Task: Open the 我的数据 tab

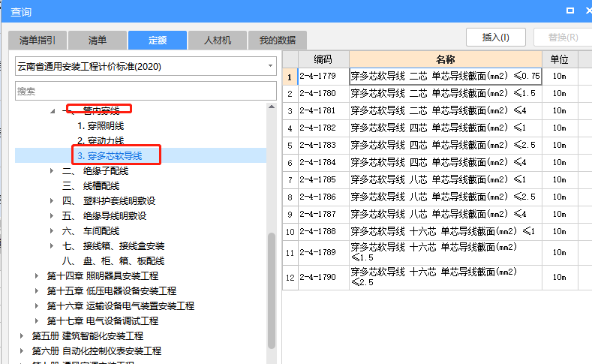Action: [x=278, y=40]
